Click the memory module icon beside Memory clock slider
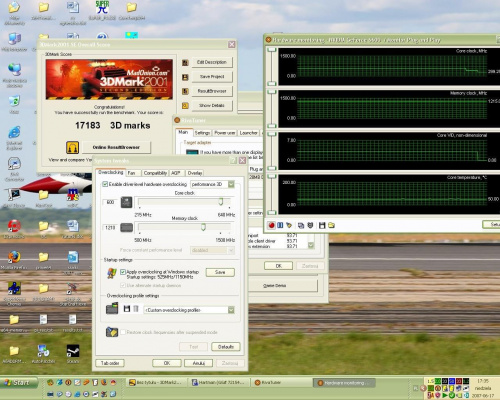The height and width of the screenshot is (400, 500). pos(126,228)
